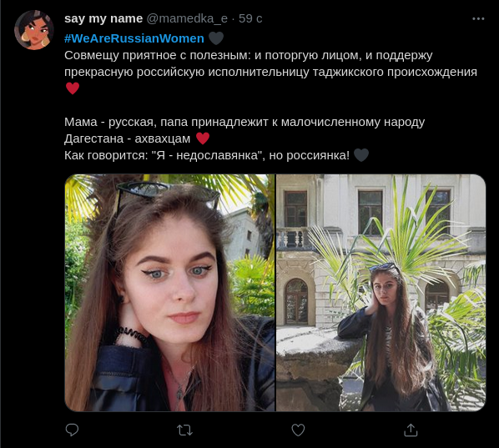View the right photo with the building

click(381, 292)
